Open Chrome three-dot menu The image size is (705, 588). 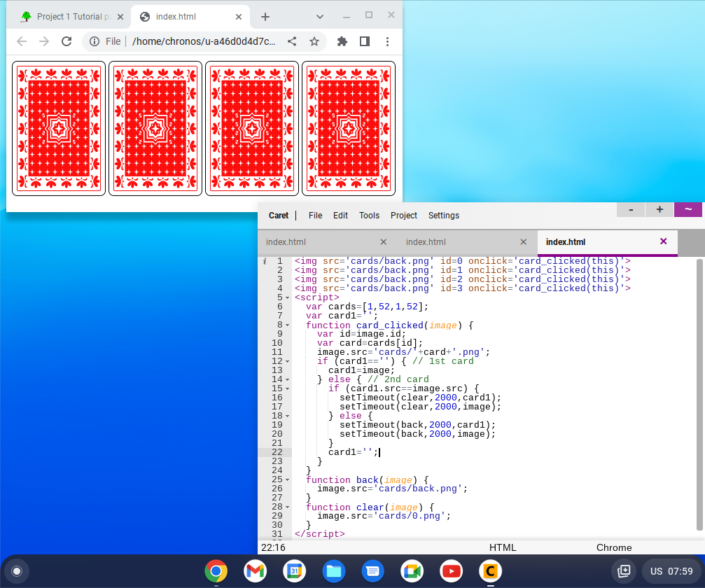coord(388,41)
